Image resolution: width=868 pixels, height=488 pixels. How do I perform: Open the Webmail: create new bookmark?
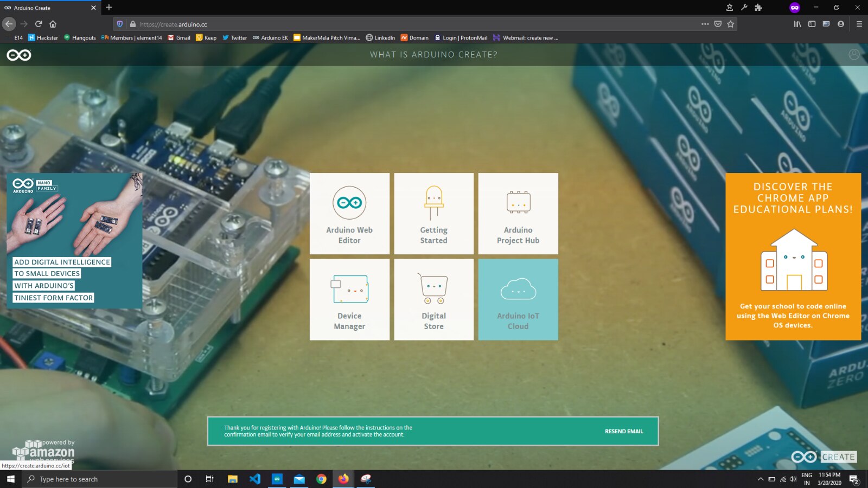tap(526, 38)
